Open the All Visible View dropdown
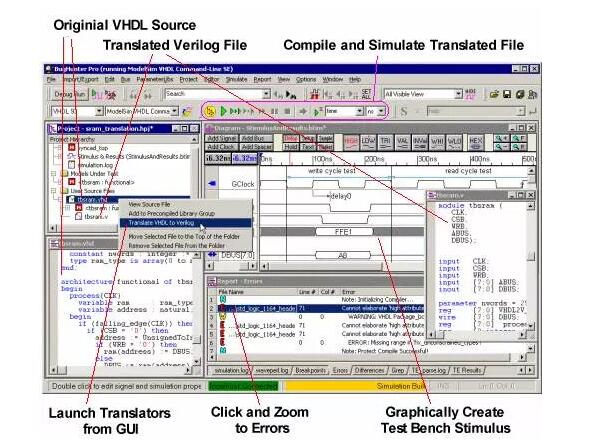 (423, 94)
